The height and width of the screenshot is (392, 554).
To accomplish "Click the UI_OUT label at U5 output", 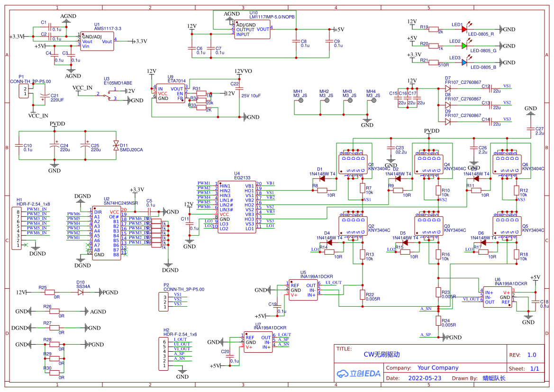I will (x=334, y=282).
